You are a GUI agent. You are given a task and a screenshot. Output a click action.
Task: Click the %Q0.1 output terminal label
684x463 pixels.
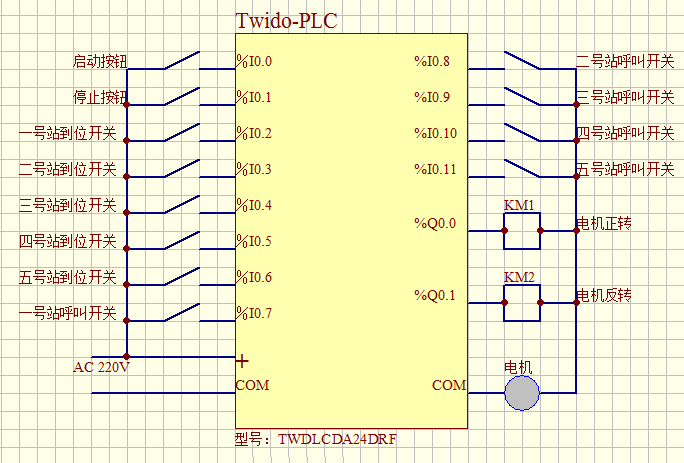point(435,295)
